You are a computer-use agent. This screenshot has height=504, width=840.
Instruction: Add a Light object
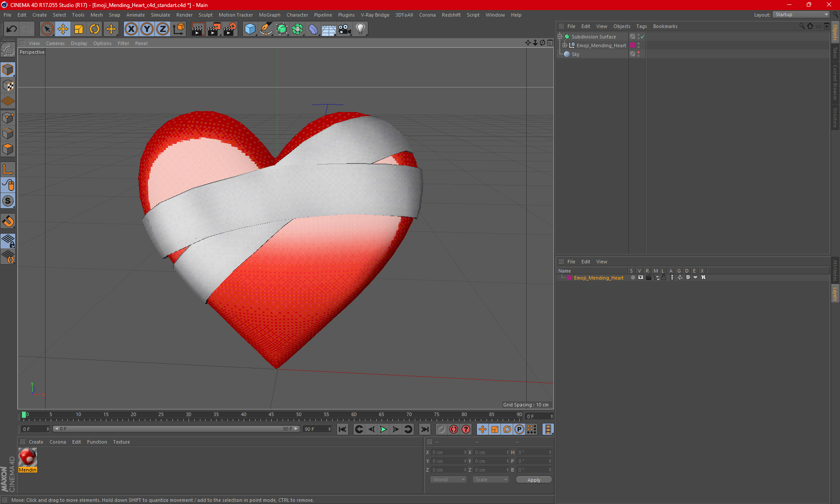[x=360, y=29]
